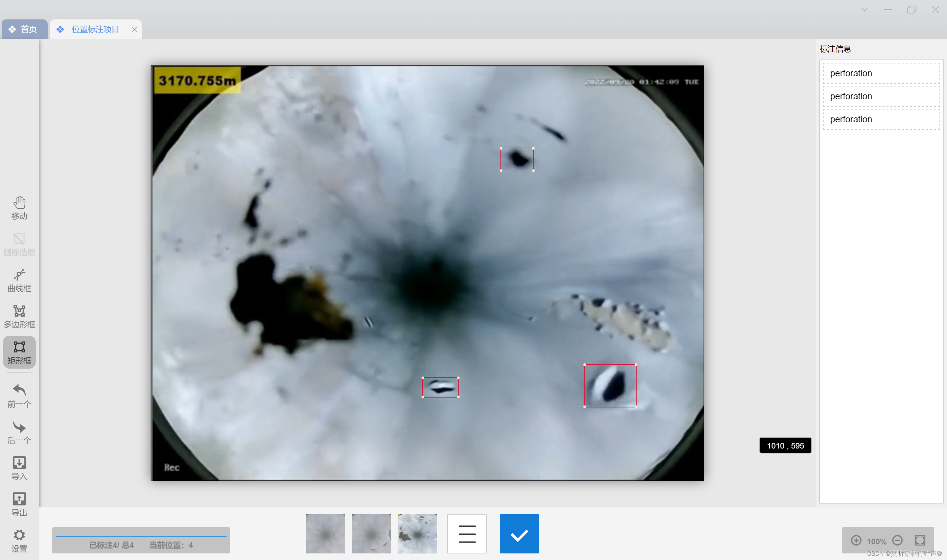This screenshot has width=947, height=560.
Task: Click the 删除选框 delete box tool
Action: click(19, 244)
